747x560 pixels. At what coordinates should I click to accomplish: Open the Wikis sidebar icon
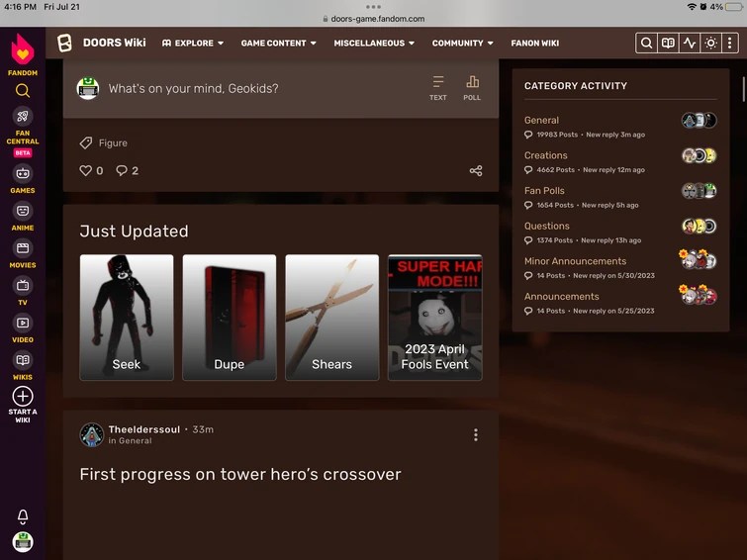point(23,360)
